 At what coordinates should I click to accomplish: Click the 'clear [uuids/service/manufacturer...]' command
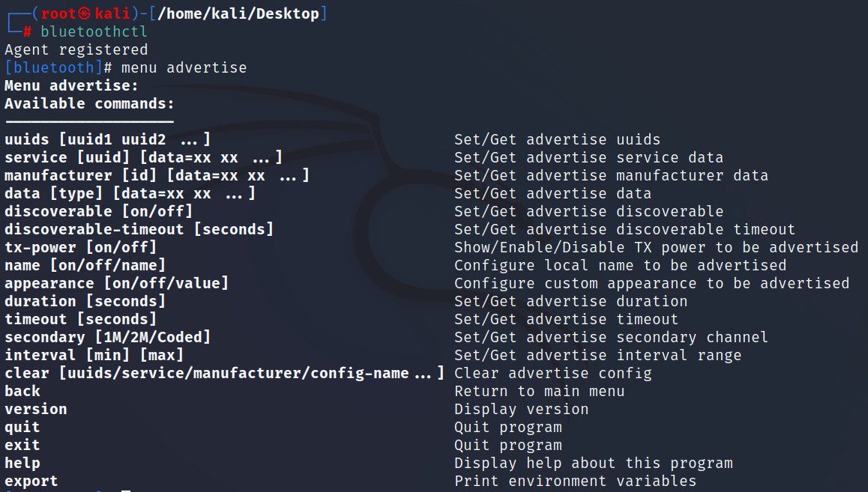click(x=225, y=373)
